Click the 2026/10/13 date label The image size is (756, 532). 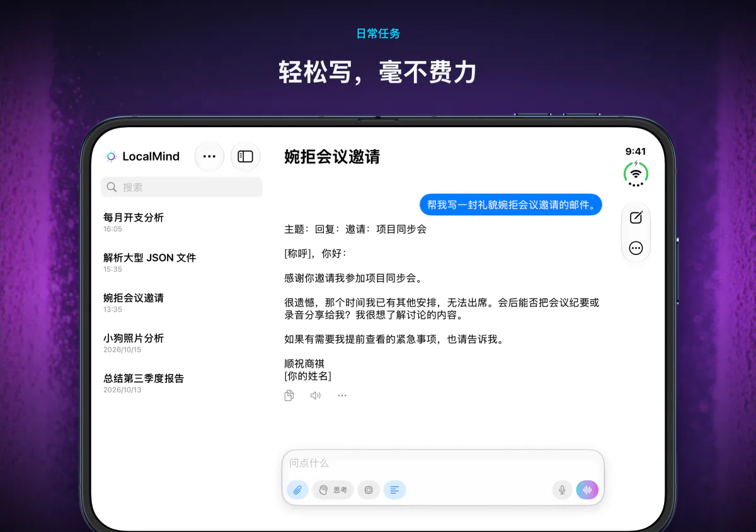pos(122,390)
